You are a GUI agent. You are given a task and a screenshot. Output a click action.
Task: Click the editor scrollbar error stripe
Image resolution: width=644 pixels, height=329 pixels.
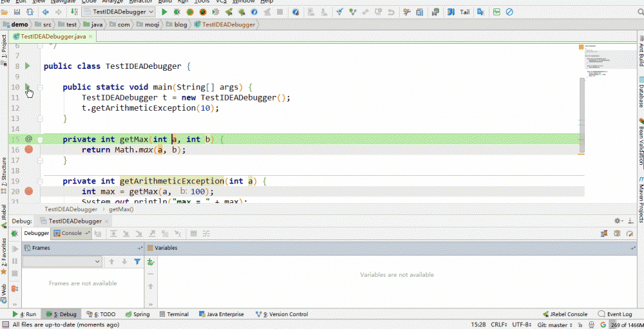click(x=582, y=116)
